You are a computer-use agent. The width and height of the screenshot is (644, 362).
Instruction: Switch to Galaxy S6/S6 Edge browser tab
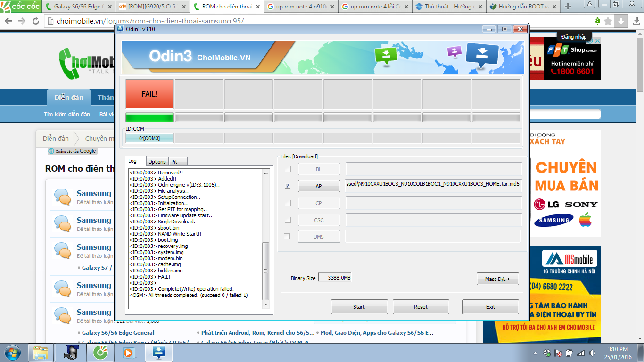pos(79,7)
